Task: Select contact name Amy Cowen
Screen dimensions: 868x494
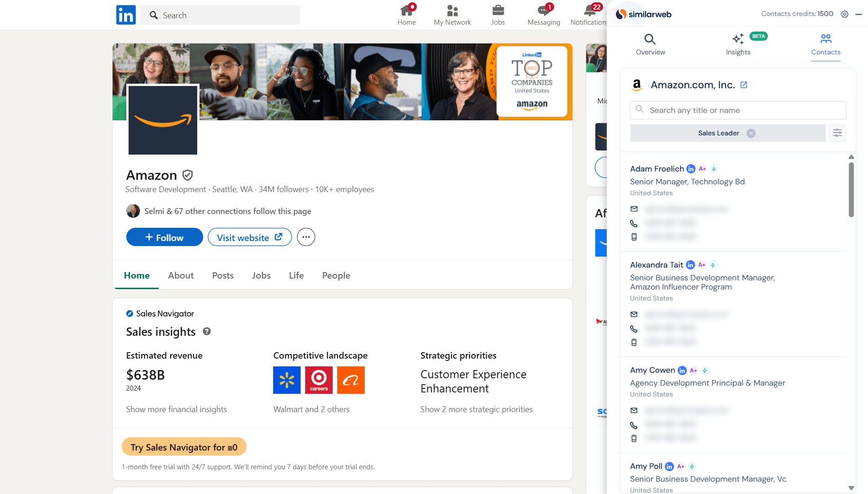Action: pos(652,370)
